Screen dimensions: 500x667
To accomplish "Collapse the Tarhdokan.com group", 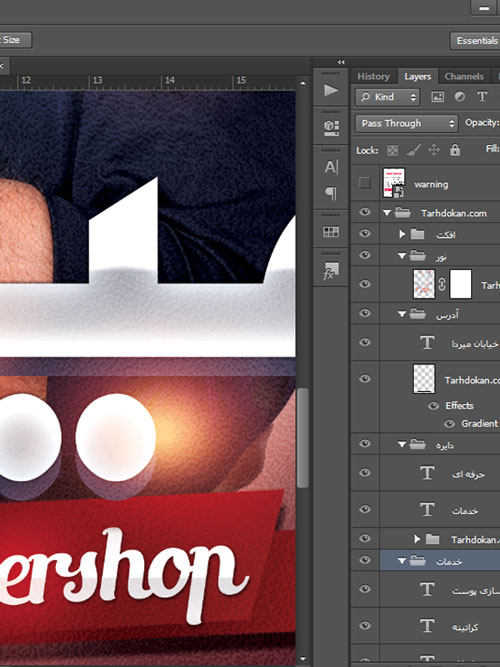I will point(387,213).
